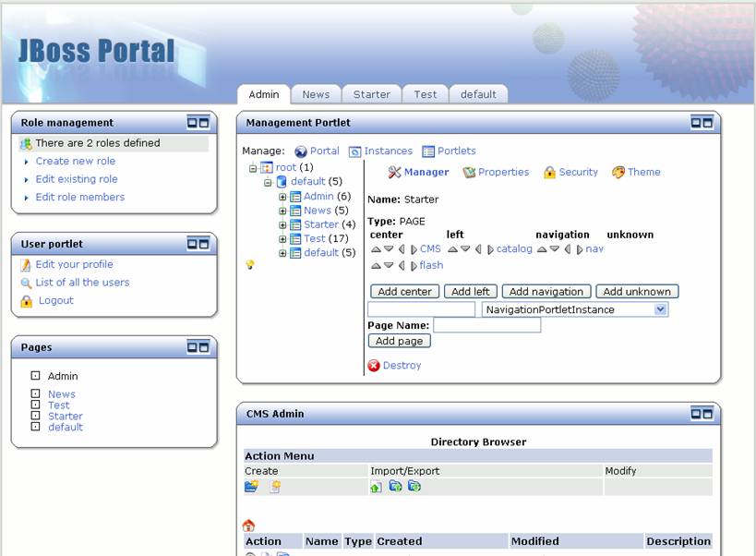Click the Create new role link

[x=75, y=161]
